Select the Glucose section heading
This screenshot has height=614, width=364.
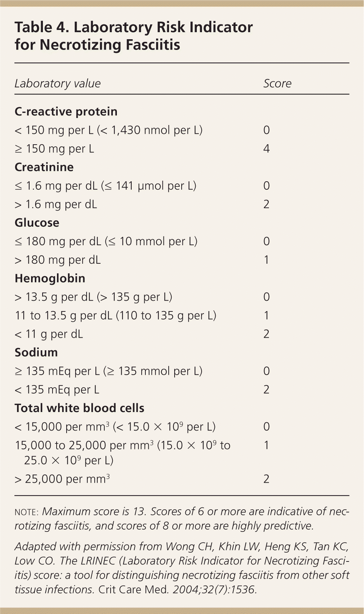pos(37,223)
